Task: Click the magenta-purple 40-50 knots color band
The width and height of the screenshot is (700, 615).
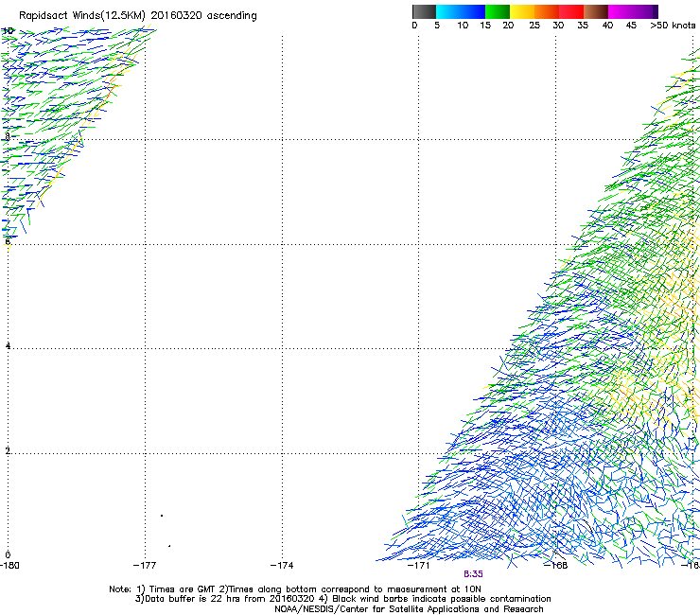Action: (x=633, y=11)
